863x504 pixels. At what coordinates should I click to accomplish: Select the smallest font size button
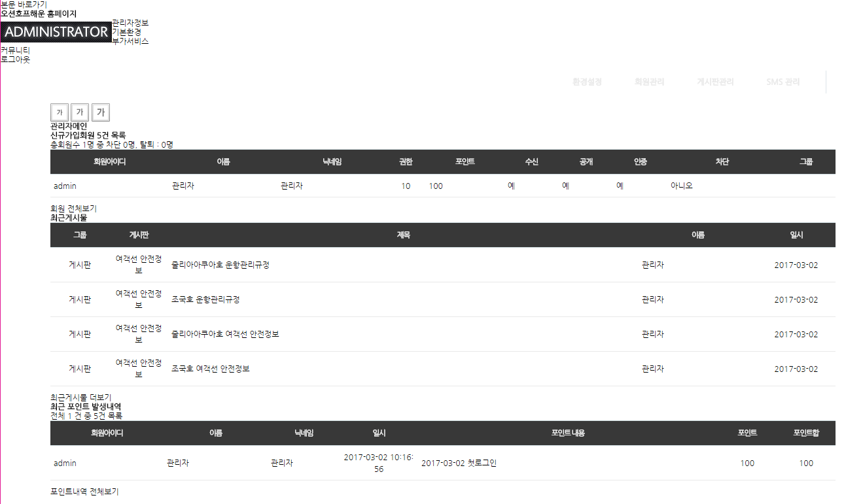point(60,112)
